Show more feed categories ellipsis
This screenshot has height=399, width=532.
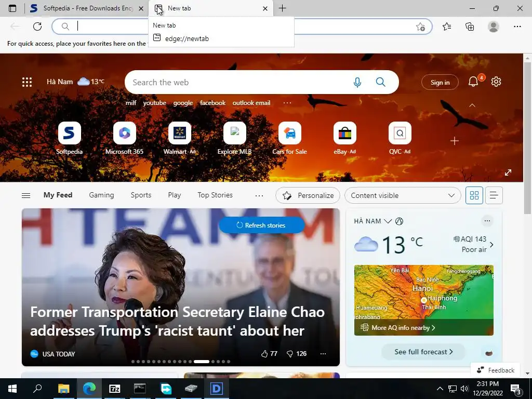(x=259, y=195)
